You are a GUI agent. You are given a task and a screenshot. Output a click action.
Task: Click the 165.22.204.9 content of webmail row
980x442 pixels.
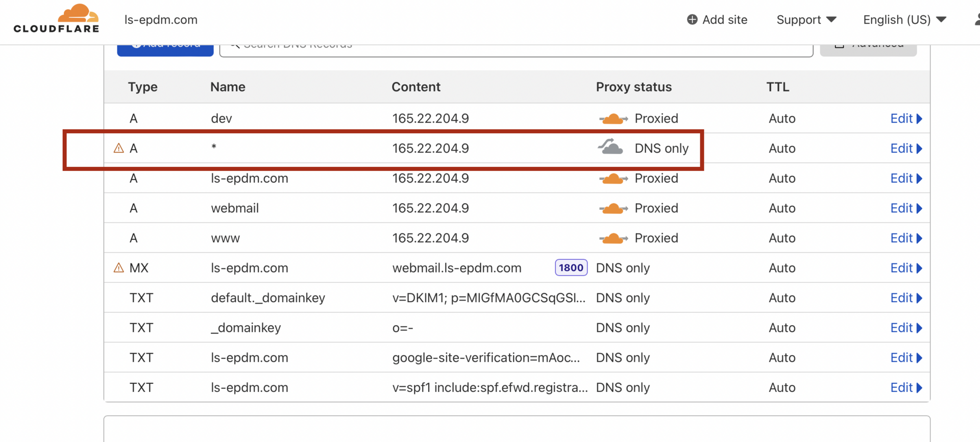click(x=430, y=208)
